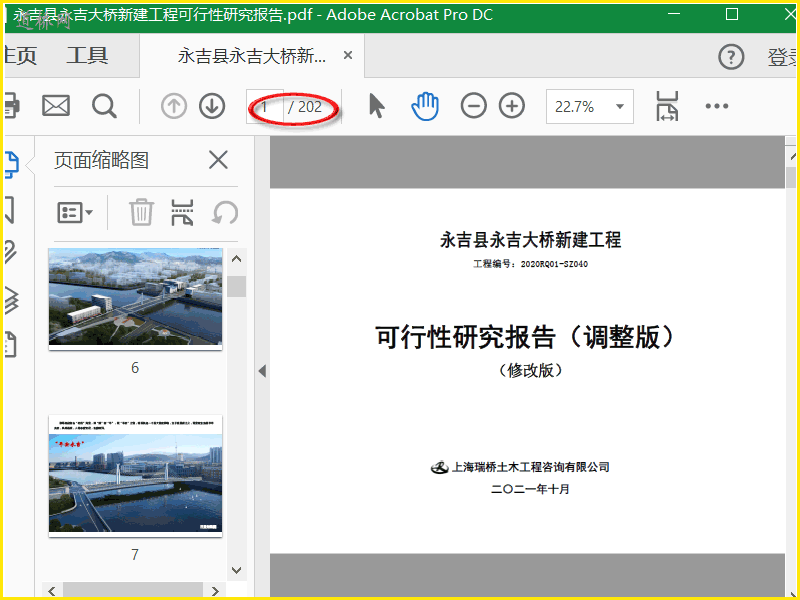Close the page thumbnails panel
This screenshot has height=600, width=800.
[218, 160]
